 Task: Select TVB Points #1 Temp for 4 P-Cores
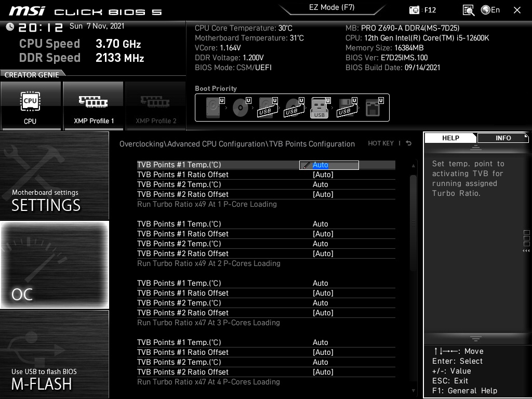pos(266,342)
